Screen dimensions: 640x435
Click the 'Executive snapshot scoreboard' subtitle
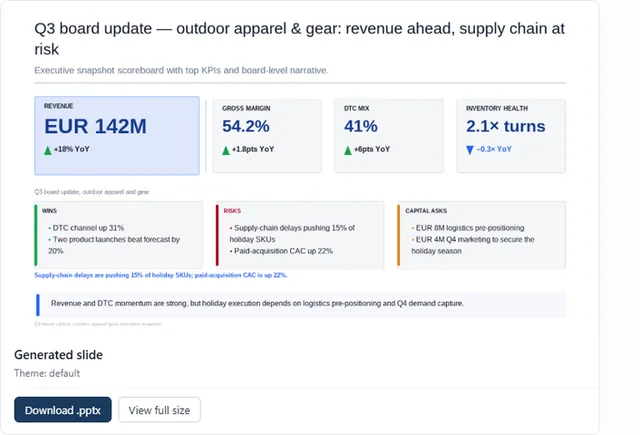point(181,70)
